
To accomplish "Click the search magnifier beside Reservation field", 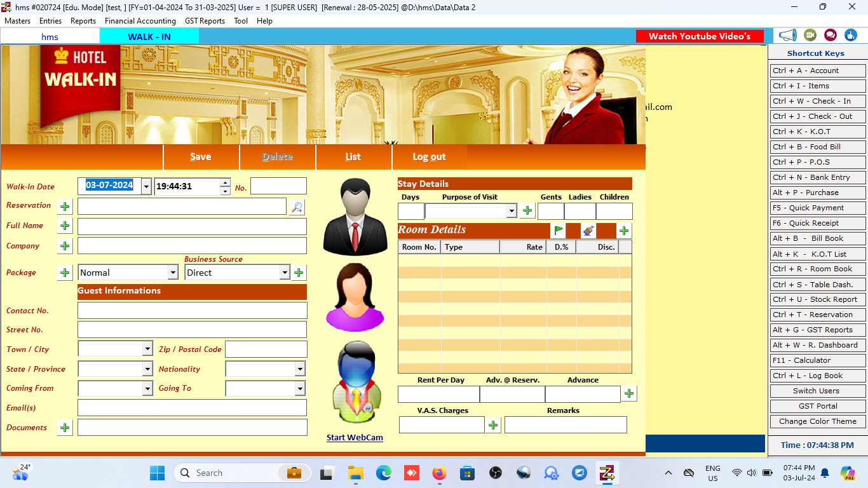I will [297, 207].
